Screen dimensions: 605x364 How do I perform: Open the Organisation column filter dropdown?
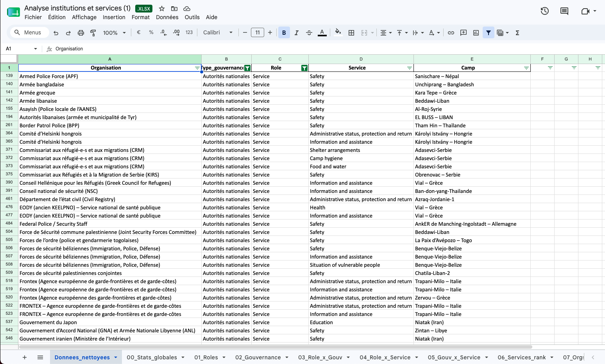coord(197,68)
